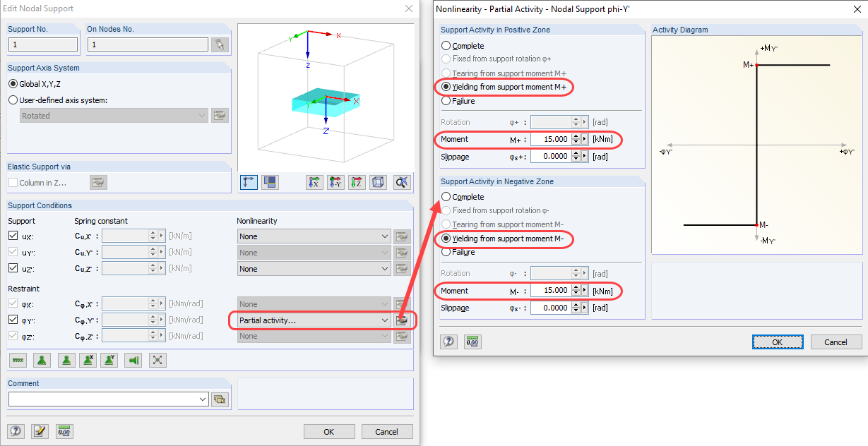Image resolution: width=868 pixels, height=446 pixels.
Task: Select Yielding from support moment M-
Action: [x=502, y=239]
